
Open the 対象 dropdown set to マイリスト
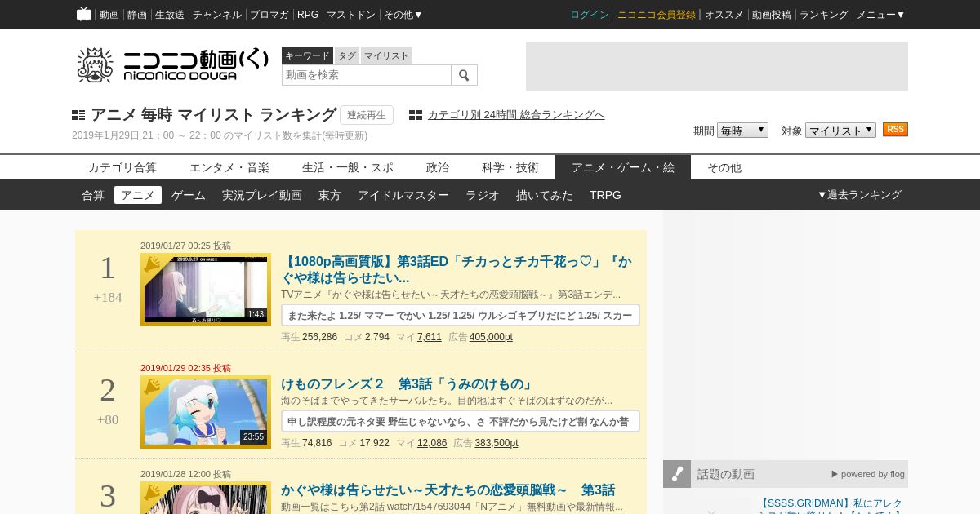pyautogui.click(x=840, y=131)
